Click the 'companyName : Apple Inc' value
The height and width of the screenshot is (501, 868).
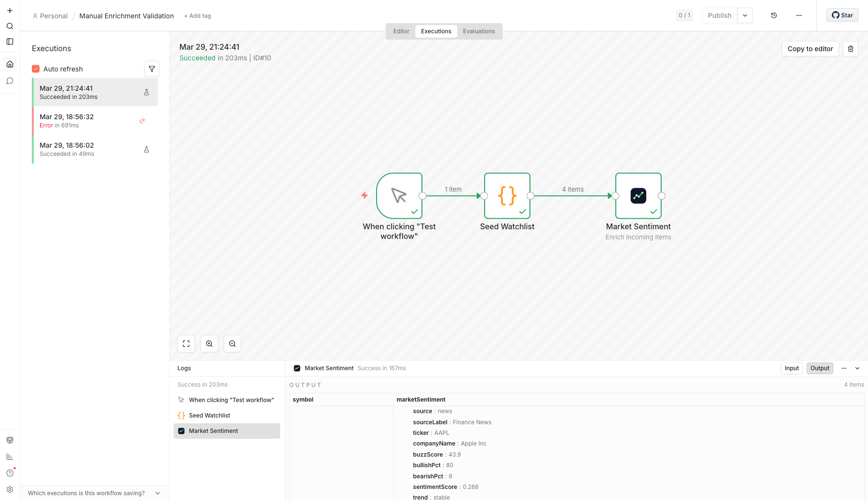click(x=449, y=444)
